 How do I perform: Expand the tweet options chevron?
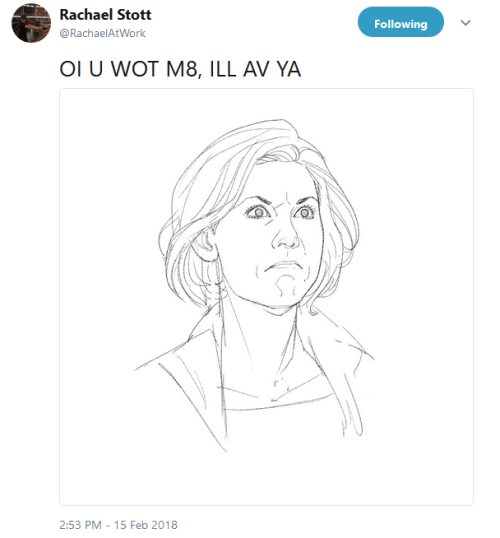pos(465,23)
